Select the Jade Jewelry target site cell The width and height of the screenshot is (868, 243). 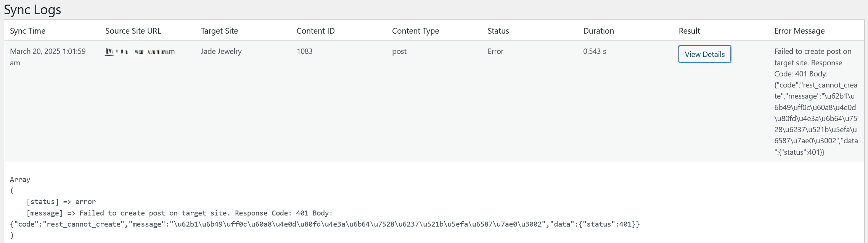point(221,51)
